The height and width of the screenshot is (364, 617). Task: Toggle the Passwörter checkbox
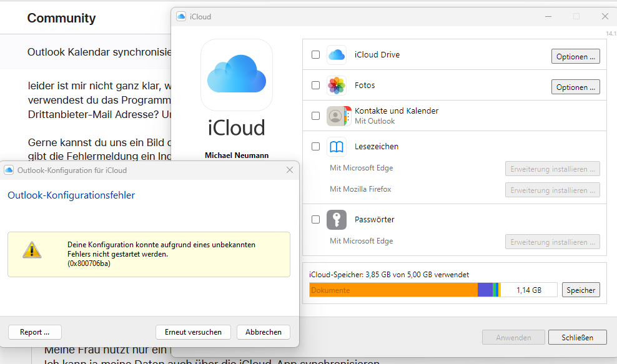315,220
